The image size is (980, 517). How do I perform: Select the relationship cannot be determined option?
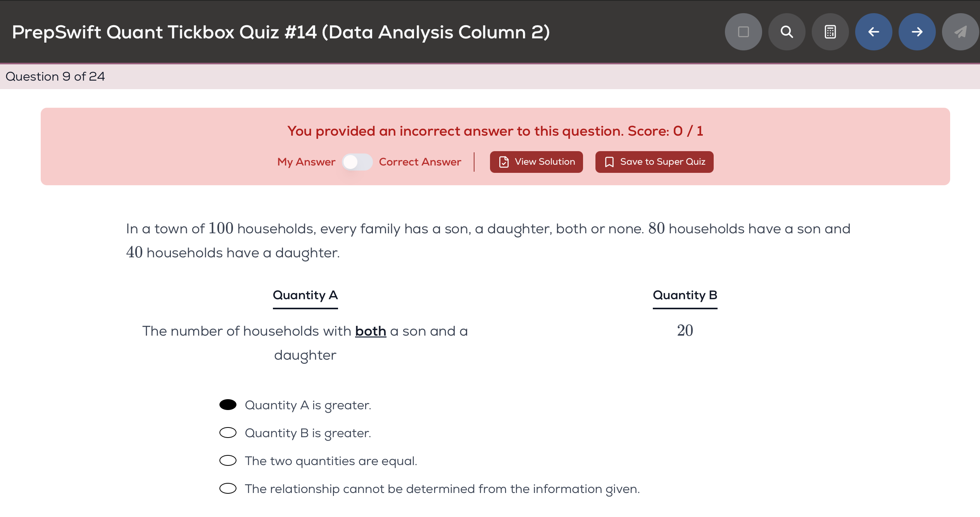[228, 489]
